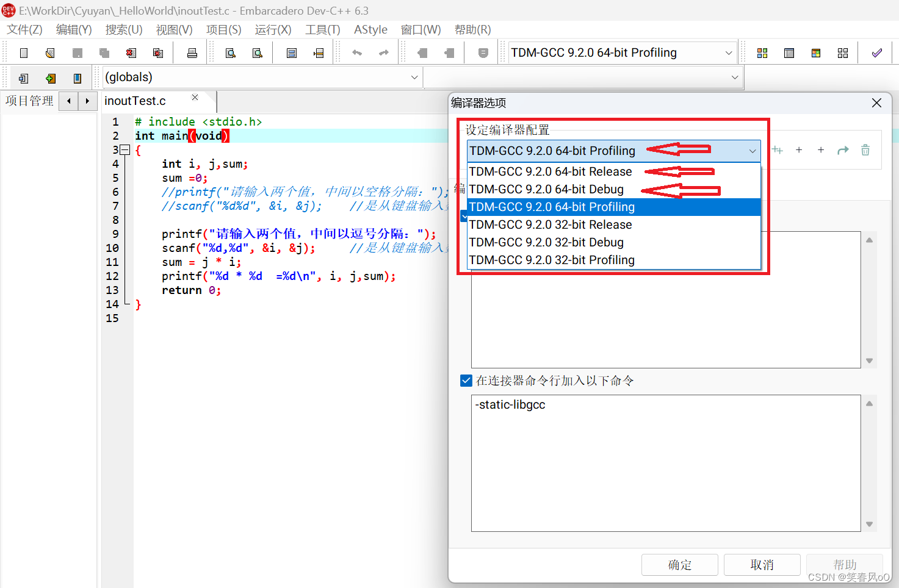The height and width of the screenshot is (588, 899).
Task: Open the AStyle menu
Action: [370, 29]
